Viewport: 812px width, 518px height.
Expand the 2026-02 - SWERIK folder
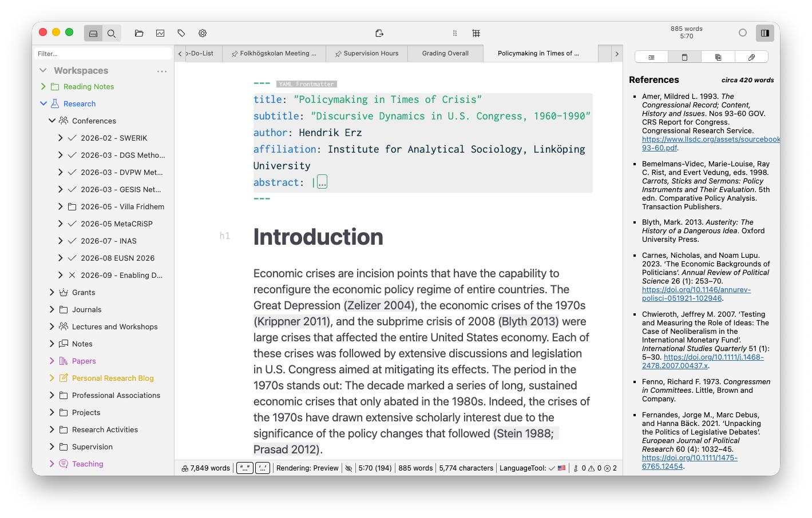pos(61,138)
